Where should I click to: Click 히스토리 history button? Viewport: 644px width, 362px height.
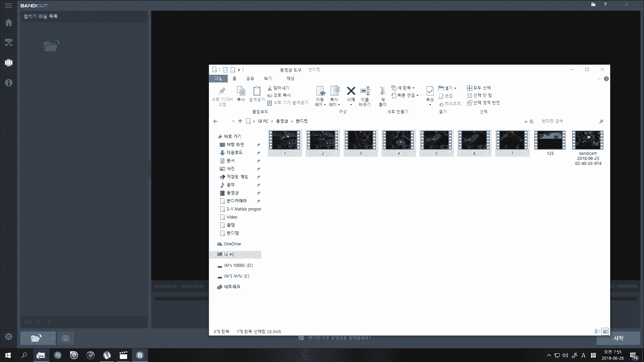(x=450, y=104)
